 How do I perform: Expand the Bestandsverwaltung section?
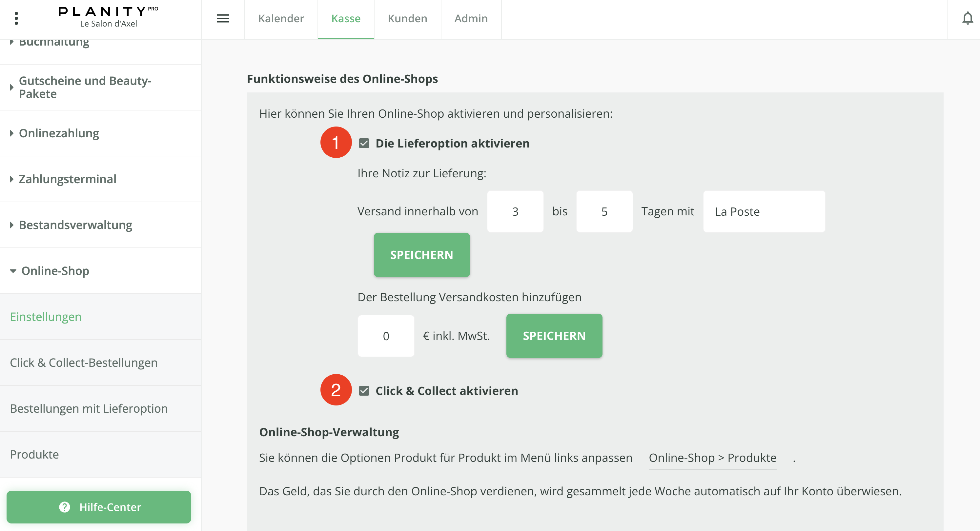pos(75,225)
